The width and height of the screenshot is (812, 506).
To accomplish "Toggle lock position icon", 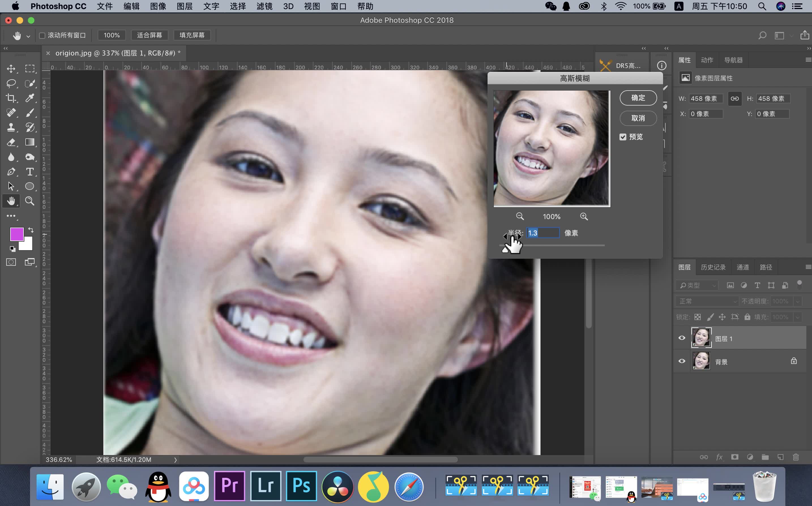I will [x=722, y=317].
